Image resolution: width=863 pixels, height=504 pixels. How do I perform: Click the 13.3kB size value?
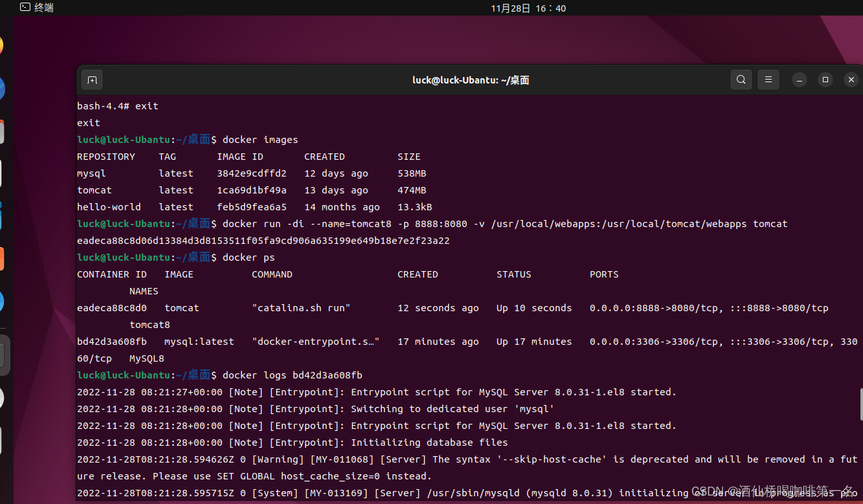click(415, 207)
